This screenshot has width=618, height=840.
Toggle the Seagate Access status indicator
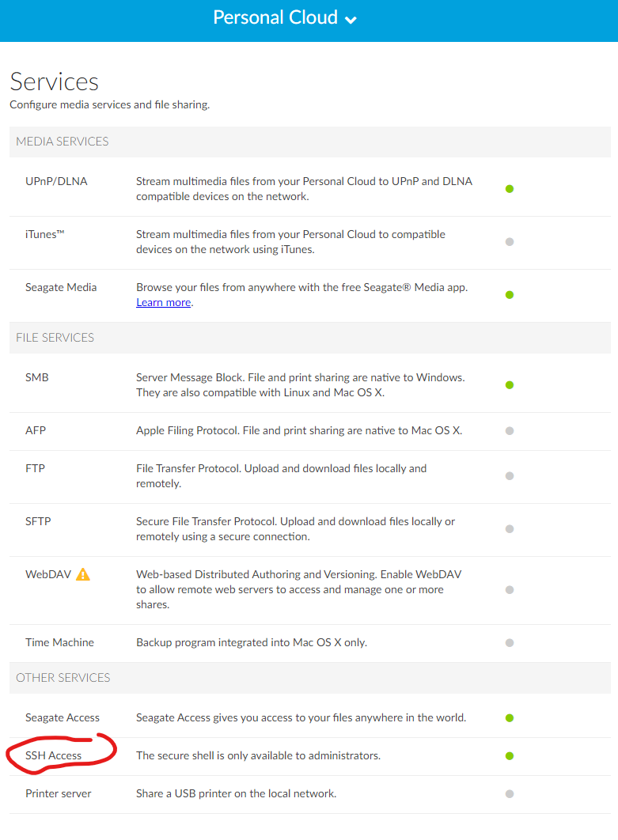[510, 718]
